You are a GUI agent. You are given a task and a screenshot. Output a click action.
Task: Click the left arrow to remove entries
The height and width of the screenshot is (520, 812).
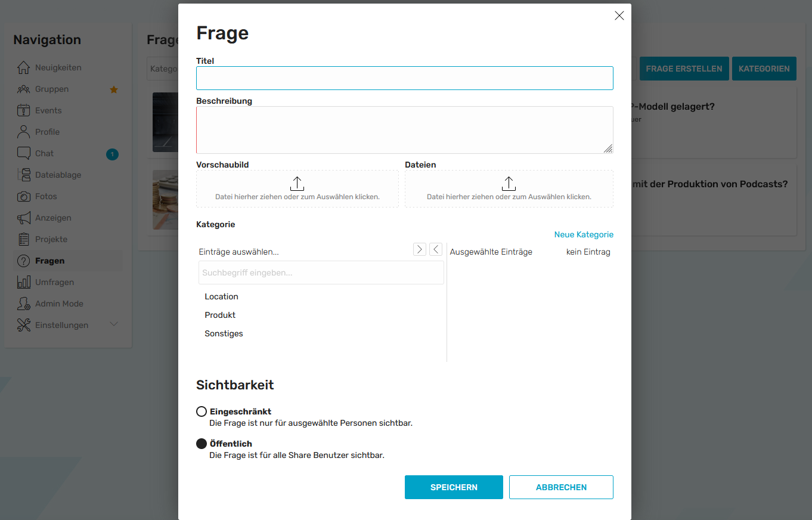click(436, 249)
